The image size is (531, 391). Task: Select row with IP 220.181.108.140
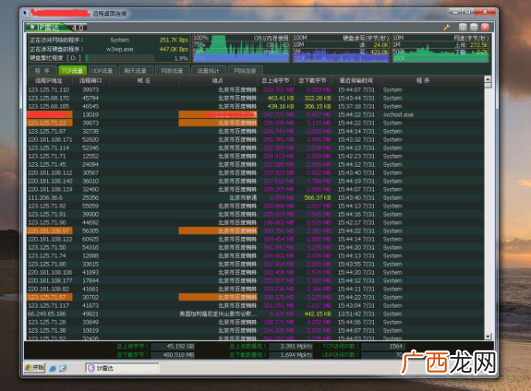click(255, 181)
